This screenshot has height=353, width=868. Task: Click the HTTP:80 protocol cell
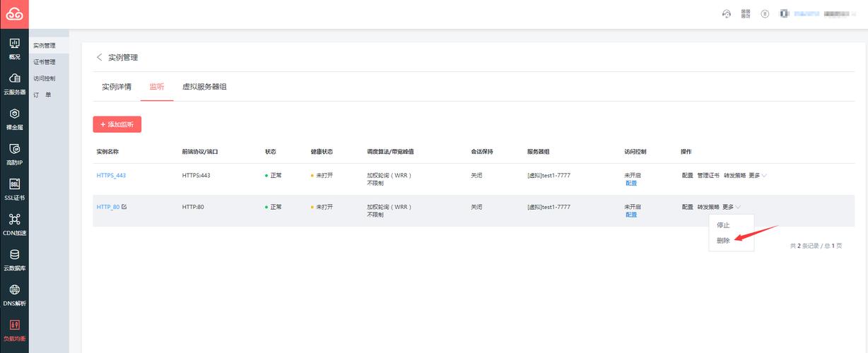point(193,207)
